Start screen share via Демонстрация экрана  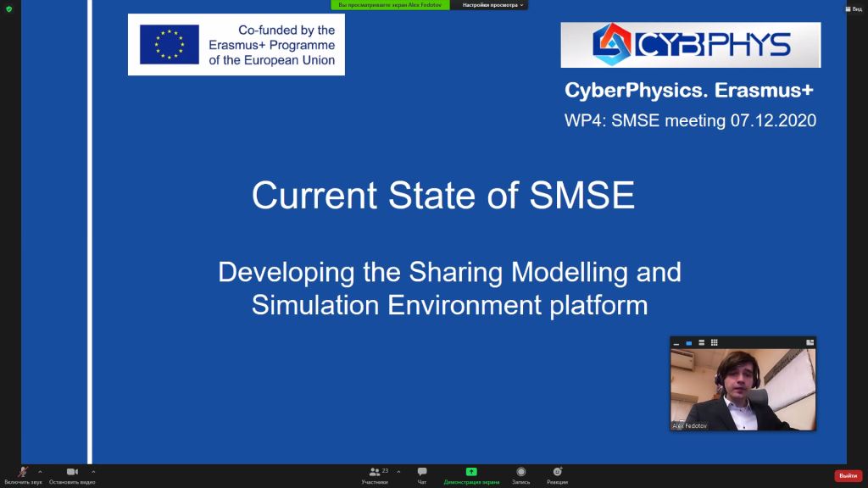[x=471, y=475]
